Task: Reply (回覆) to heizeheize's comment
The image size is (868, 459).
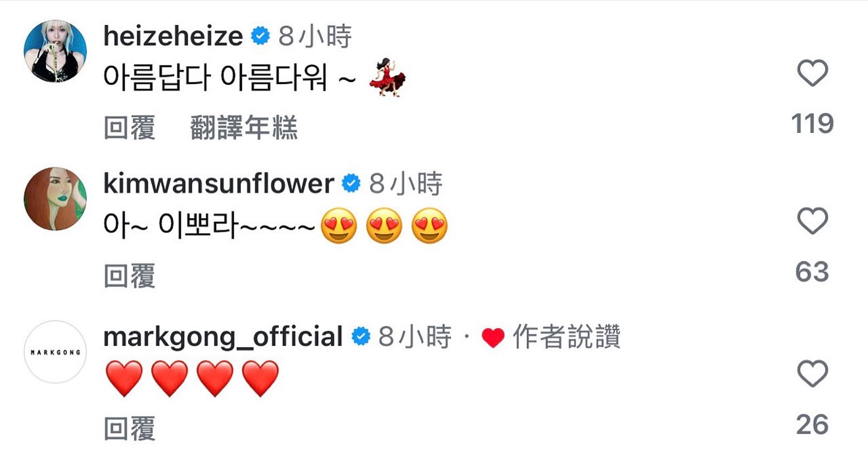Action: pyautogui.click(x=130, y=128)
